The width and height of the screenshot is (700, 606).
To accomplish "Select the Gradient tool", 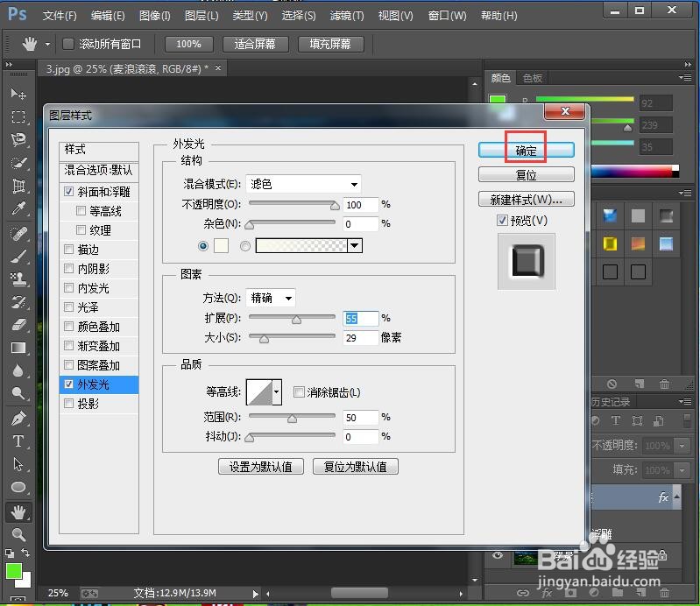I will point(18,348).
